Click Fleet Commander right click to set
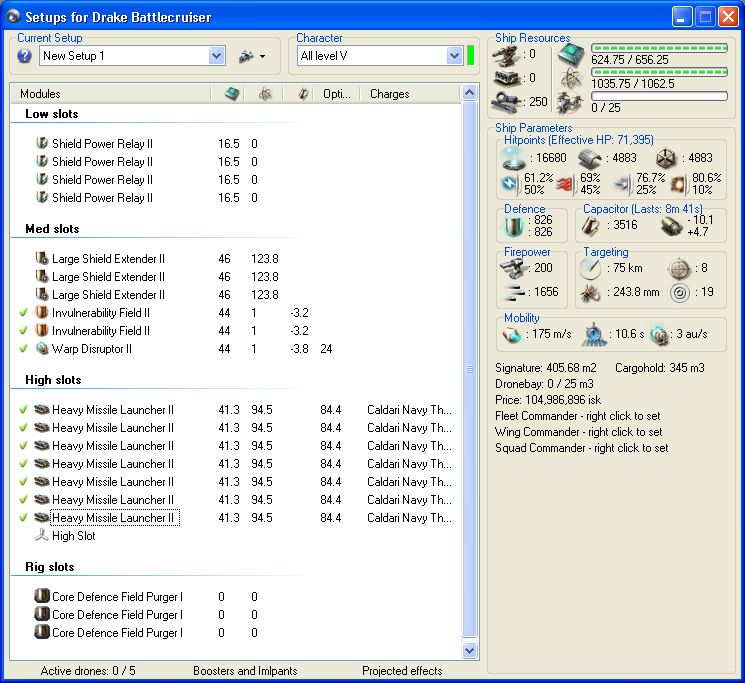Viewport: 745px width, 683px height. tap(578, 416)
